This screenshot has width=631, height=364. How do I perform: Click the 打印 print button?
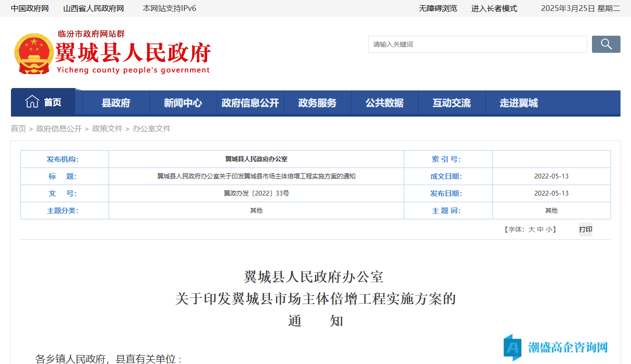coord(586,229)
